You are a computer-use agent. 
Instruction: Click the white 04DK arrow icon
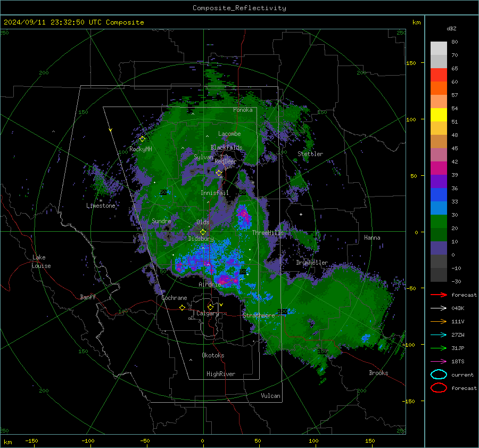pyautogui.click(x=439, y=308)
